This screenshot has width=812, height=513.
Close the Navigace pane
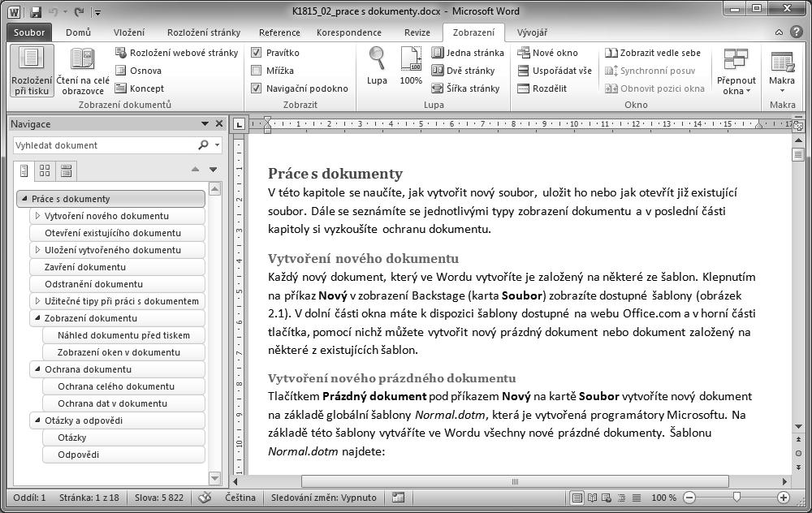(219, 123)
